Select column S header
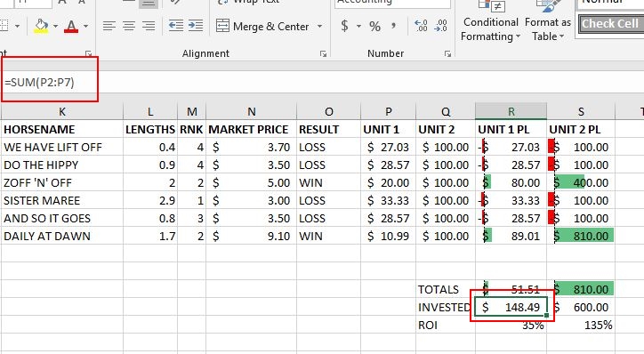This screenshot has height=354, width=644. point(581,112)
